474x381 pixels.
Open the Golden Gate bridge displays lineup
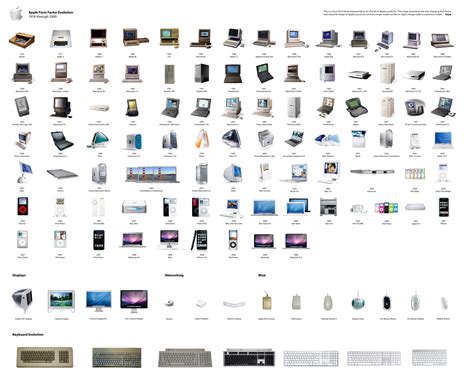point(152,174)
